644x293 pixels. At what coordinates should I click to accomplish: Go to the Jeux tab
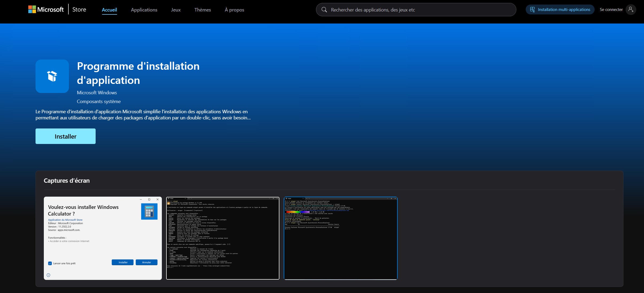click(176, 10)
